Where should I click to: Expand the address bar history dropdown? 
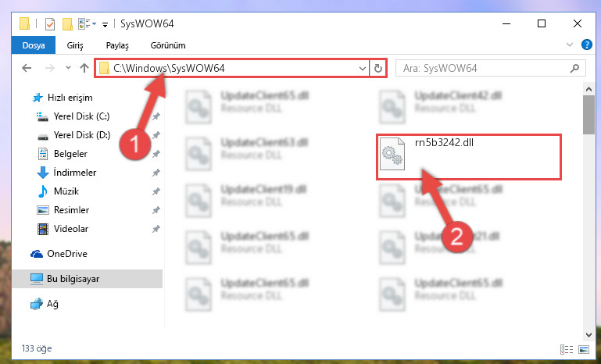click(x=362, y=69)
